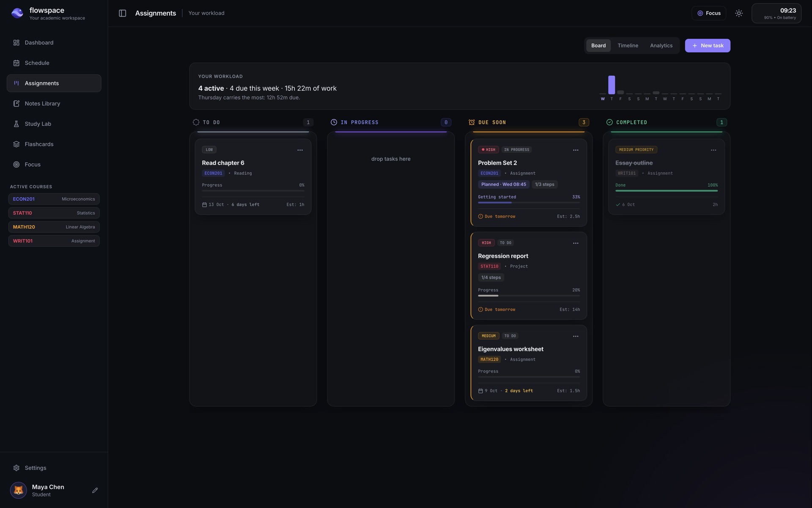Click the In Progress clock icon

click(x=334, y=122)
